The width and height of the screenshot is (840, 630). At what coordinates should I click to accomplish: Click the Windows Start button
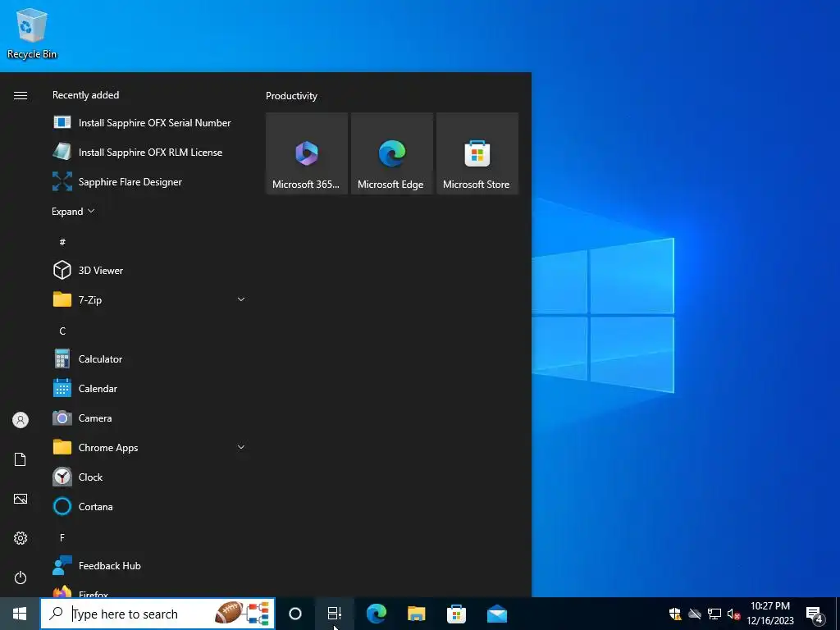20,614
